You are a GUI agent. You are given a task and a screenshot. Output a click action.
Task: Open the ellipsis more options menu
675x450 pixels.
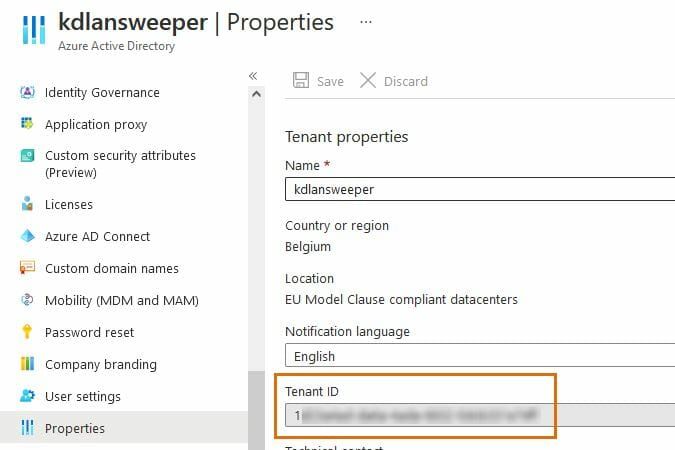366,21
